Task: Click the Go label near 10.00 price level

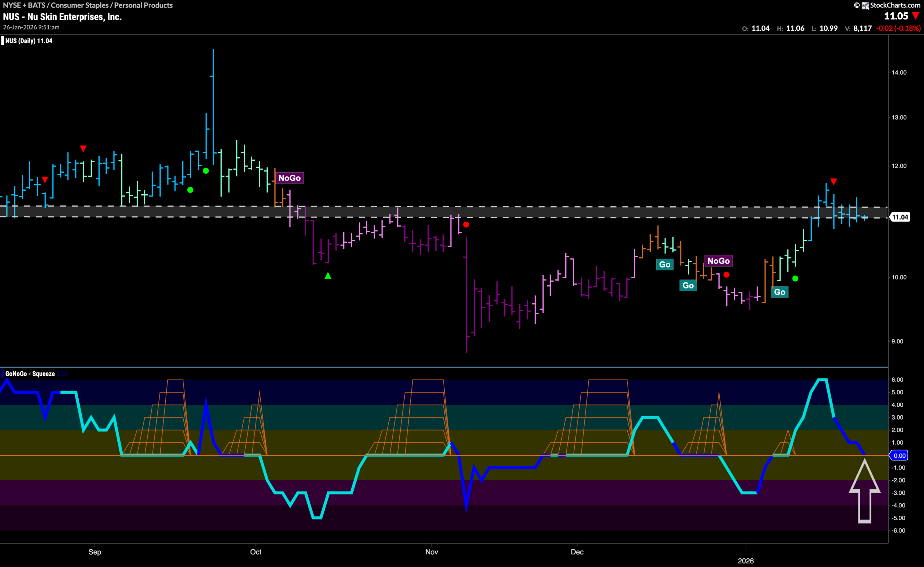Action: tap(688, 286)
